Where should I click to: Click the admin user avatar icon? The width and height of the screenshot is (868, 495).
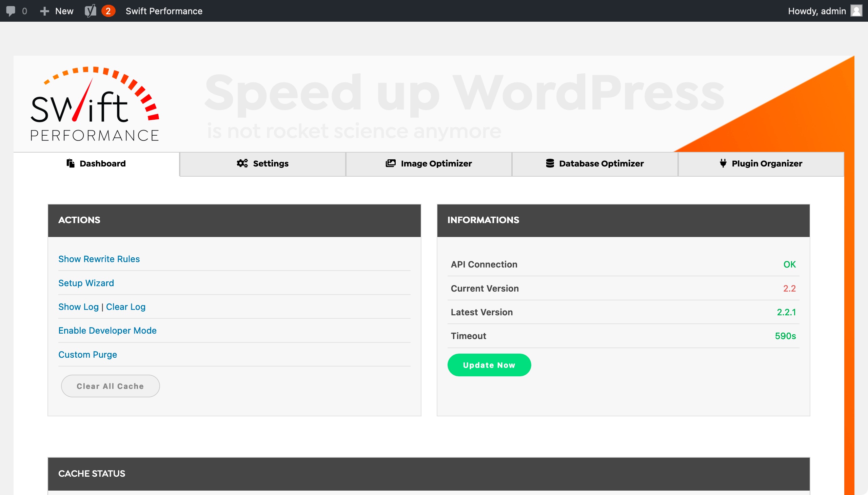[856, 11]
